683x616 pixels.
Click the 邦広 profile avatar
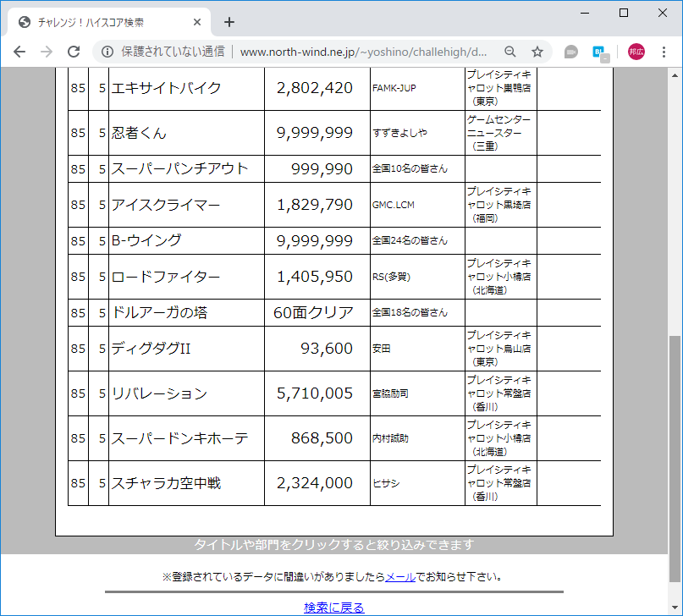pyautogui.click(x=637, y=51)
